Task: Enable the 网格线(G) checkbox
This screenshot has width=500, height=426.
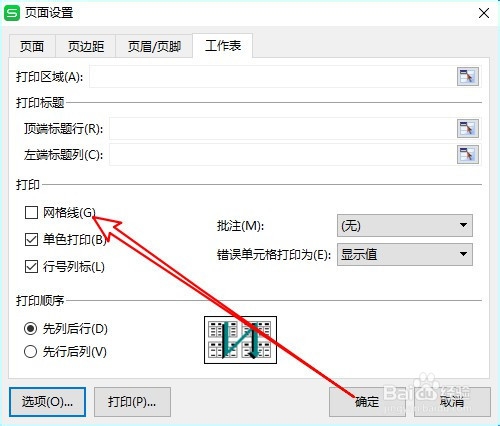Action: coord(31,212)
